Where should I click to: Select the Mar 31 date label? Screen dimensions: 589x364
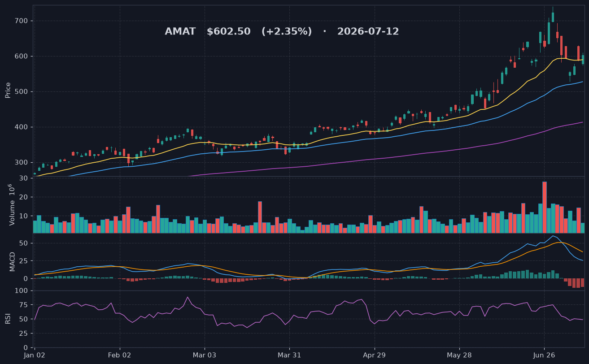289,355
